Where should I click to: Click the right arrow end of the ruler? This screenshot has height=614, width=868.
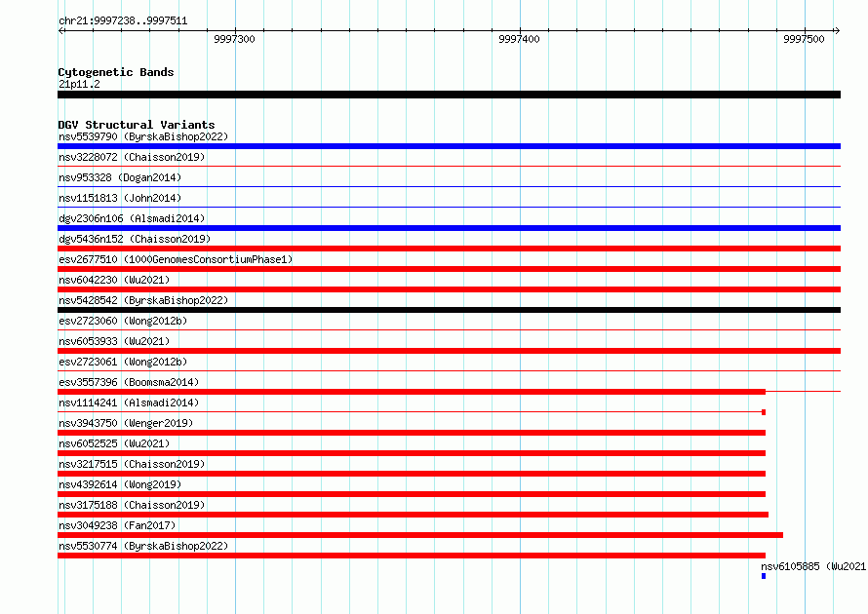[837, 30]
